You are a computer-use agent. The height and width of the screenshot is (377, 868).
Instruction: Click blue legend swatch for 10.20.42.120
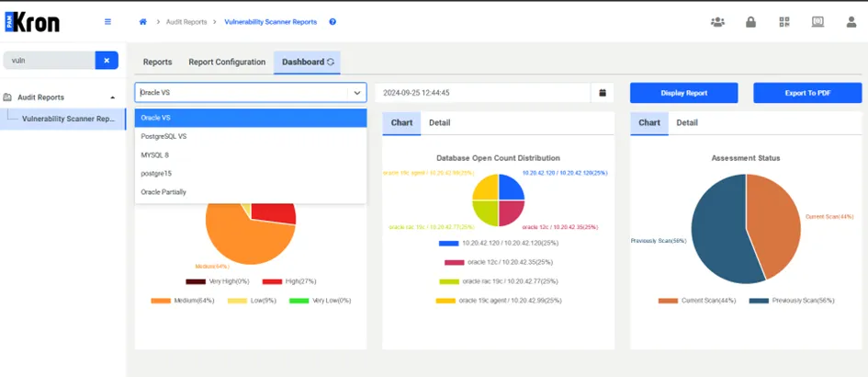tap(449, 244)
